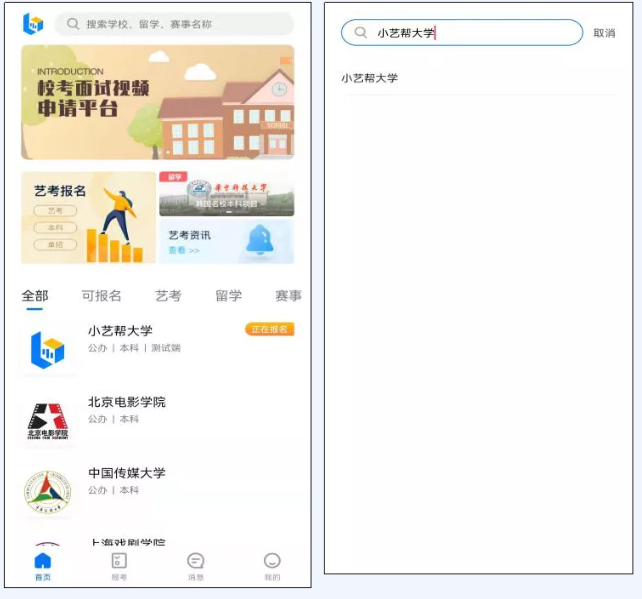
Task: Open the 校考面试视频申请平台 banner
Action: (157, 102)
